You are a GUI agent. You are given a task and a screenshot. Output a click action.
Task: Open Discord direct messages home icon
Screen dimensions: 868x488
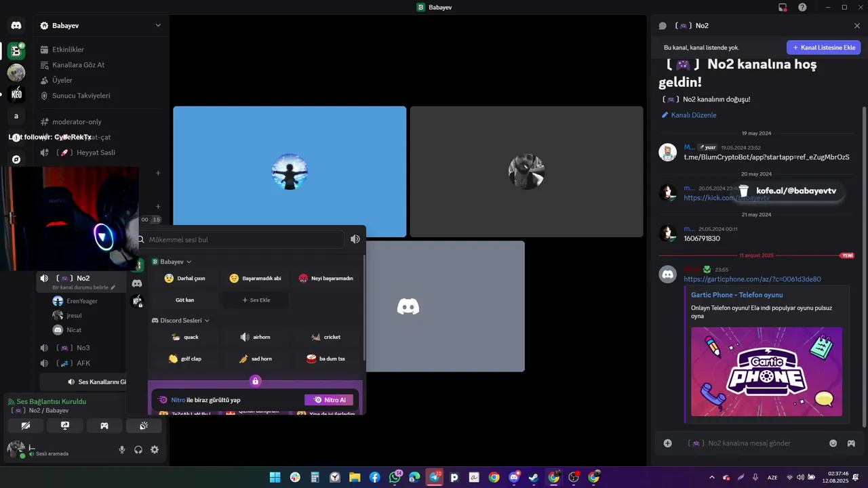16,26
